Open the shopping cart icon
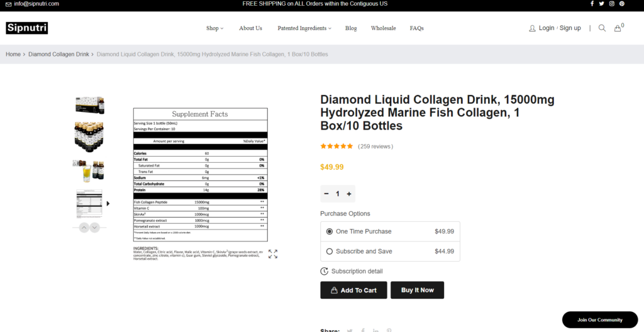 pos(618,28)
